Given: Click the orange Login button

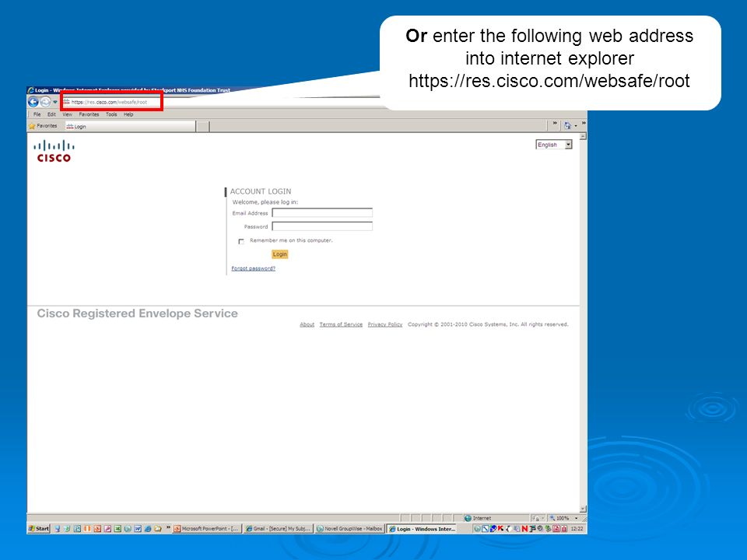Looking at the screenshot, I should coord(279,254).
